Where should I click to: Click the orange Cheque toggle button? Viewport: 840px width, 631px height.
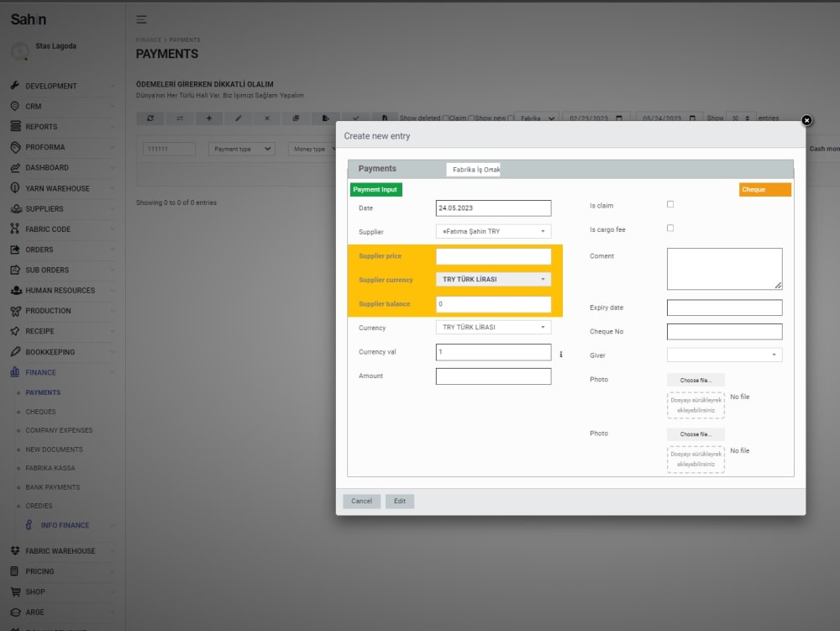tap(764, 190)
